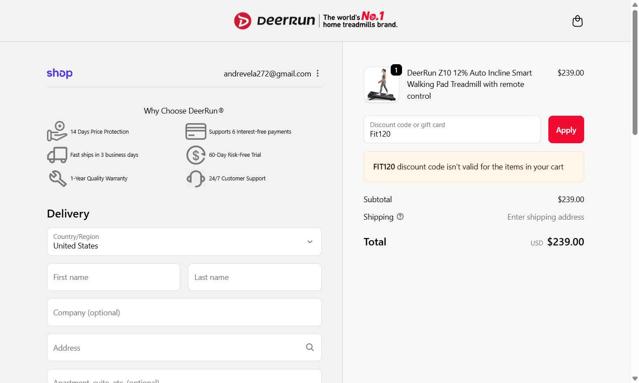This screenshot has height=383, width=639.
Task: Click the 14 Days Price Protection icon
Action: coord(57,131)
